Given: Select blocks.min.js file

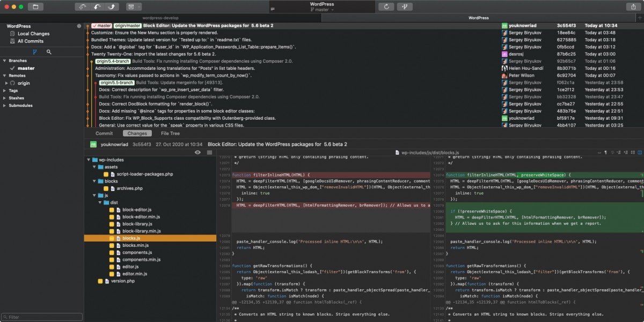Looking at the screenshot, I should 136,245.
